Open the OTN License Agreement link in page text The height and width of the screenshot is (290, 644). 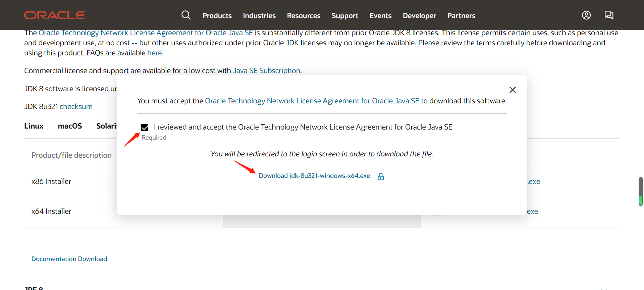click(146, 33)
